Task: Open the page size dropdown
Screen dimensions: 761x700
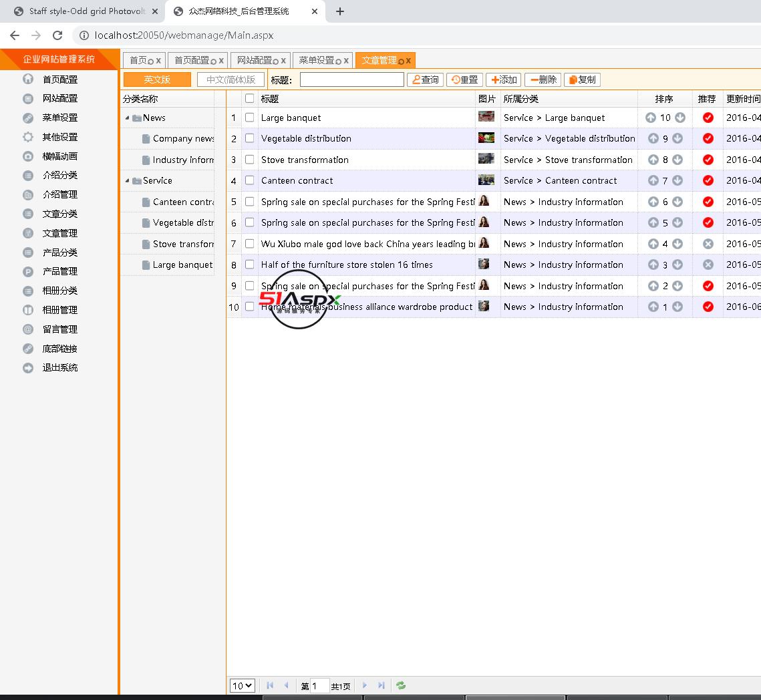Action: [242, 685]
